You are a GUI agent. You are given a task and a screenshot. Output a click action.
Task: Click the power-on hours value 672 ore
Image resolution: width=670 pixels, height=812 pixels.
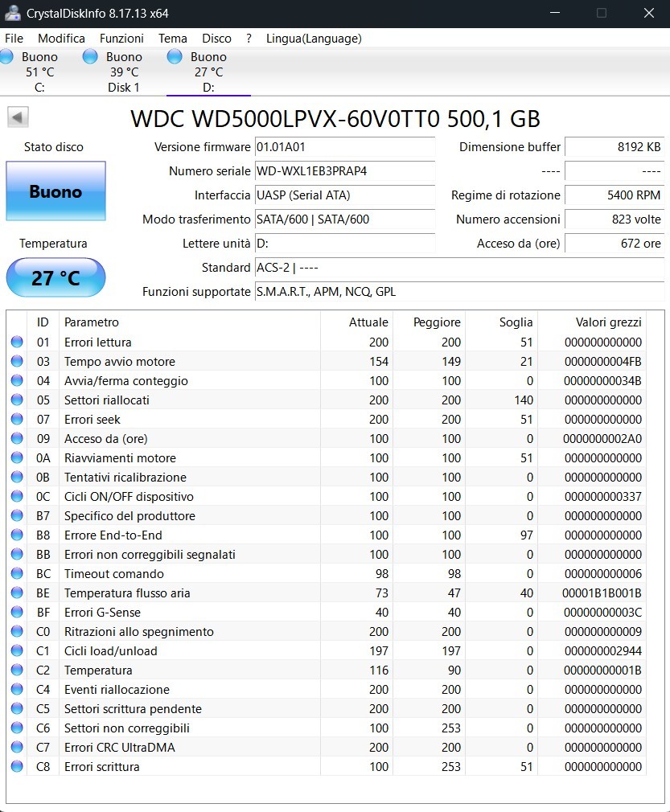(615, 243)
